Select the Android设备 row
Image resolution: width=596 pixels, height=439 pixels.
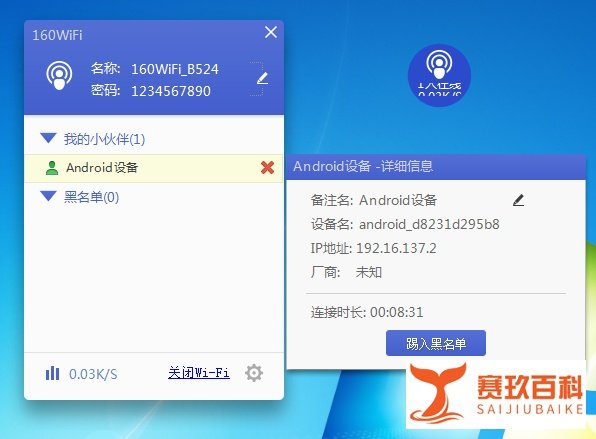[154, 168]
